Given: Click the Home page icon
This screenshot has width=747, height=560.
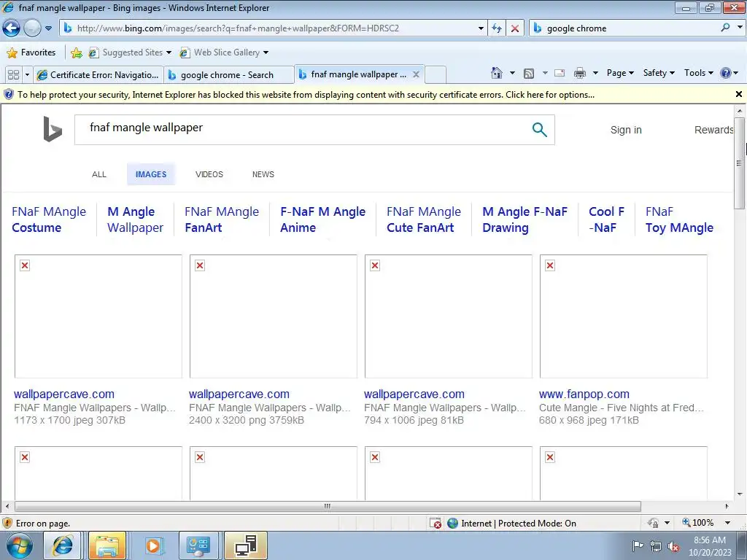Looking at the screenshot, I should point(496,73).
